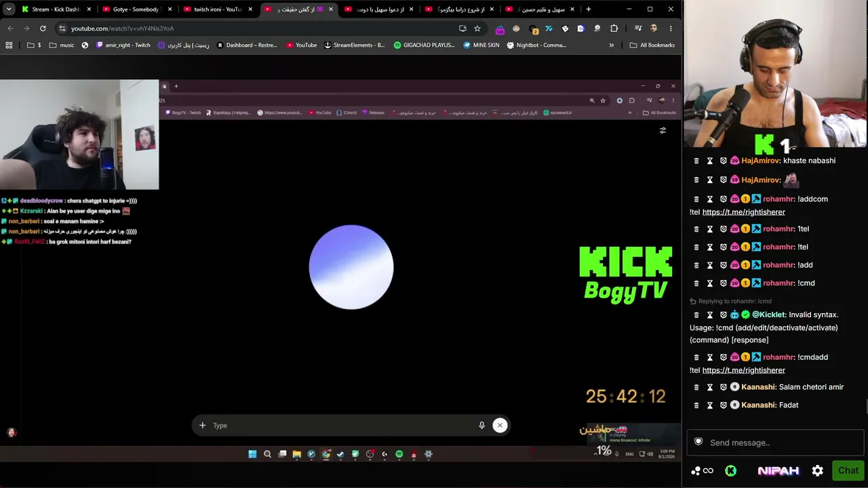Click the white-blue voice orb
Image resolution: width=868 pixels, height=488 pixels.
[x=351, y=267]
